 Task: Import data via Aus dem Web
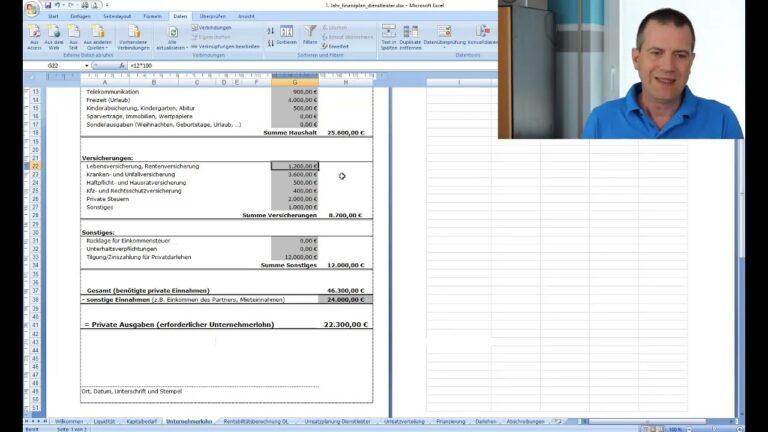(x=54, y=37)
